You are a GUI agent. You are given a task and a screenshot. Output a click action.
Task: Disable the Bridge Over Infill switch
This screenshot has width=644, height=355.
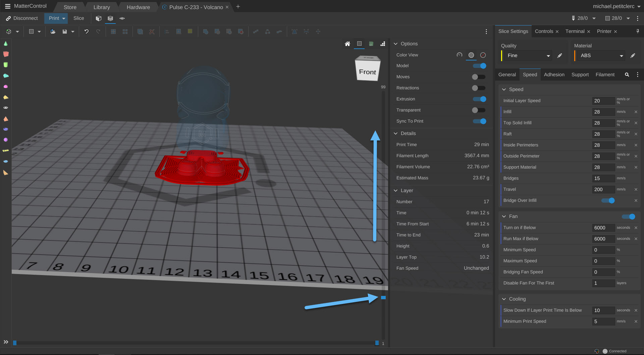click(608, 201)
